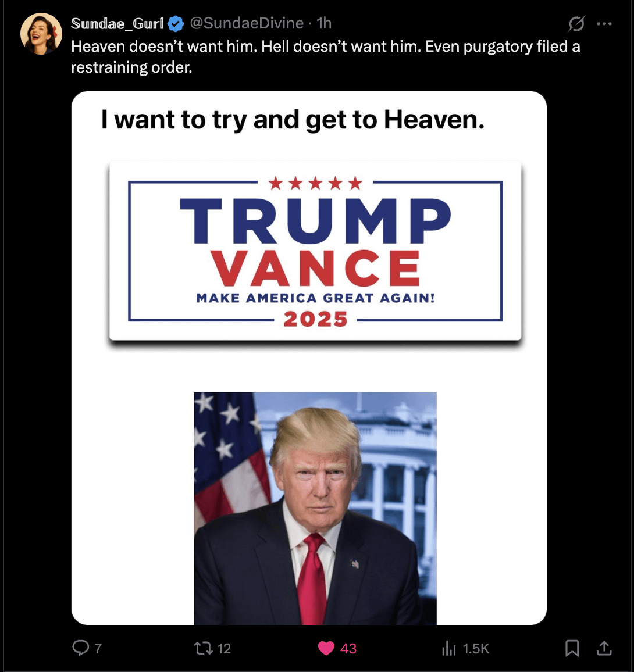Click the Trump Vance 2025 campaign sign
Screen dimensions: 634x672
[x=315, y=251]
